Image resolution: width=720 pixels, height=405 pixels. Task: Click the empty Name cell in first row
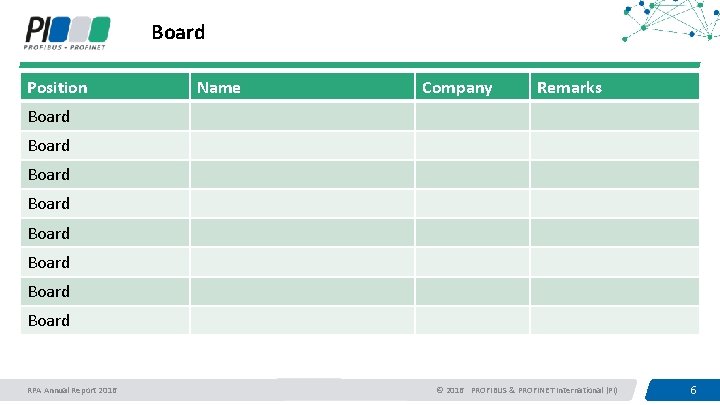[x=300, y=117]
